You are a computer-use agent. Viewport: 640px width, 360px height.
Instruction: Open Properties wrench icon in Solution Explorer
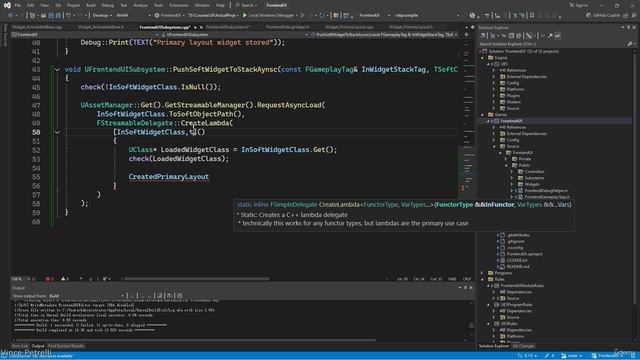[x=550, y=36]
